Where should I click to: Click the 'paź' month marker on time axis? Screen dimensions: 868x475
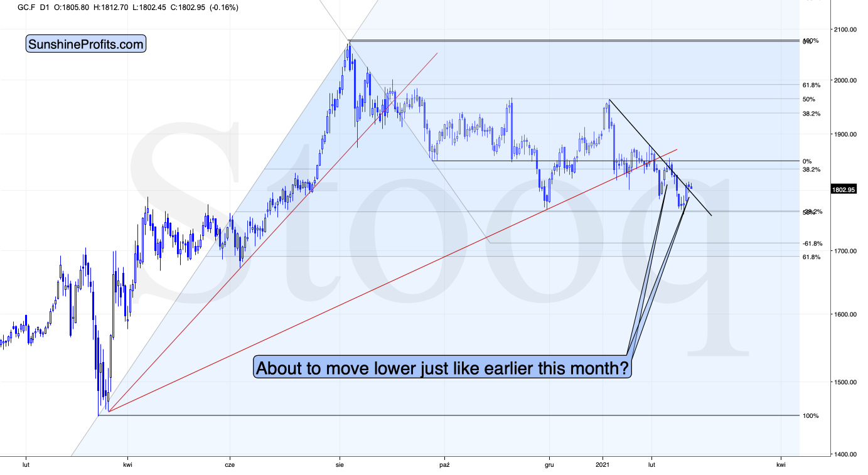click(x=444, y=466)
